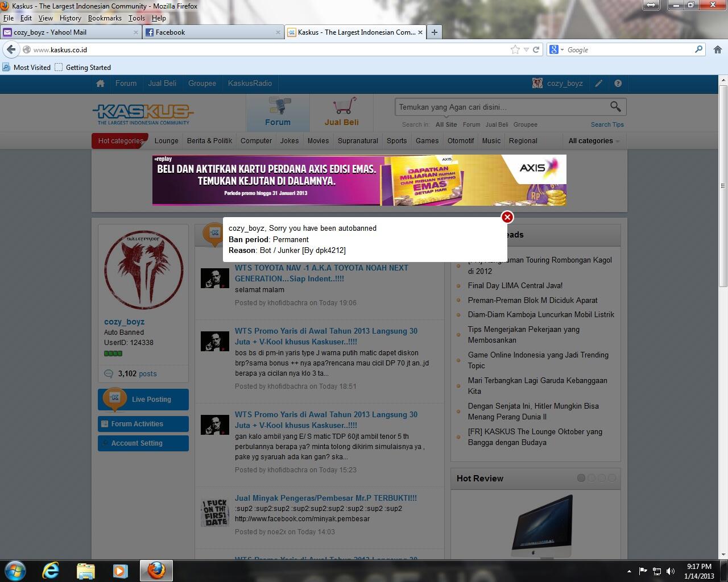Open thread WTS TOYOTA NAV -1 title
Image resolution: width=728 pixels, height=582 pixels.
pos(322,273)
